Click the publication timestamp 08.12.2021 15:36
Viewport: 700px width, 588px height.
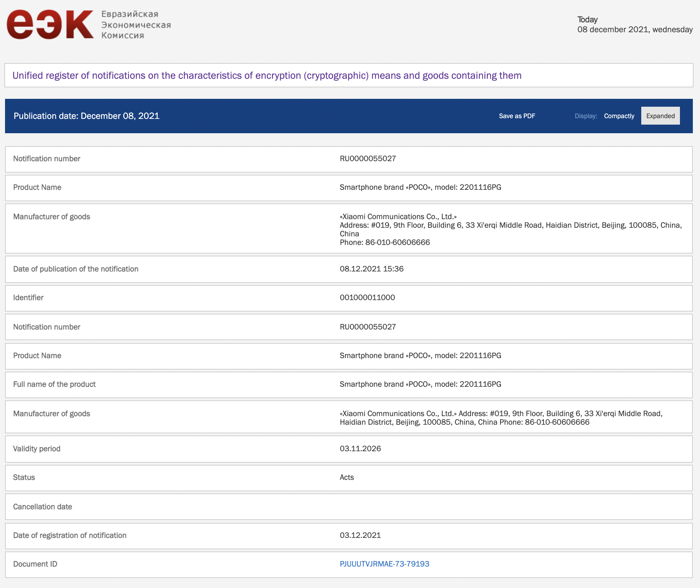click(371, 269)
